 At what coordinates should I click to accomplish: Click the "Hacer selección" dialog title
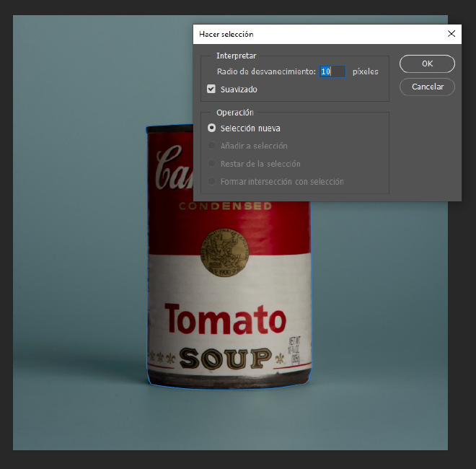(x=226, y=34)
